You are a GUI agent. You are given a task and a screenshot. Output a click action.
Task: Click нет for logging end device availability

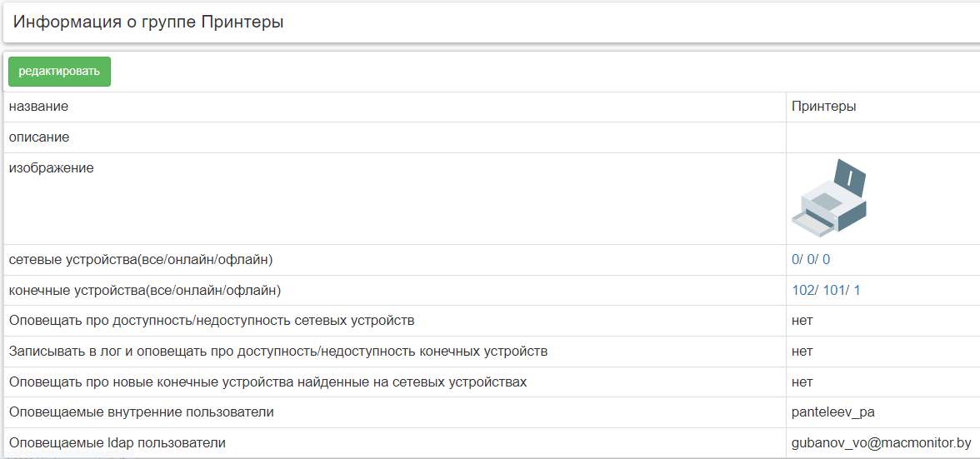click(x=802, y=352)
